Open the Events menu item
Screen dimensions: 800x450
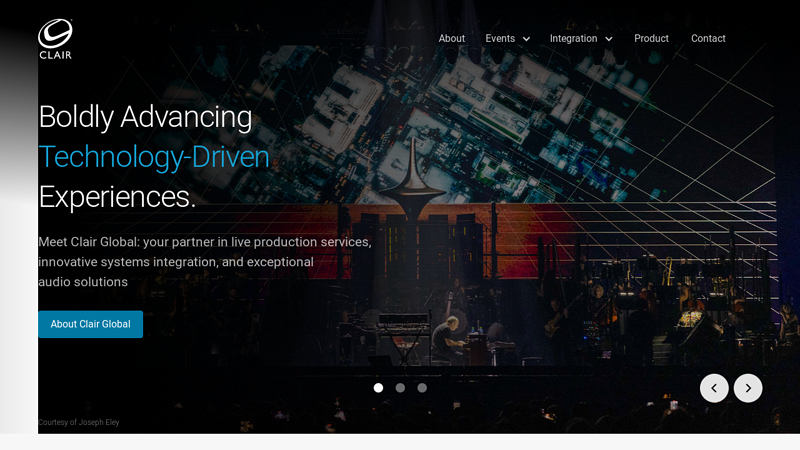click(x=500, y=38)
